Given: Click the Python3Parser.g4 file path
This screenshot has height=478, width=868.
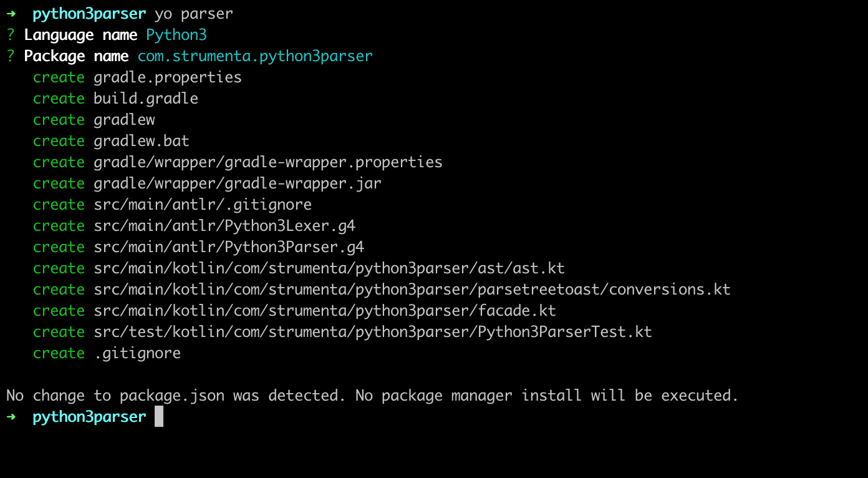Looking at the screenshot, I should point(229,247).
